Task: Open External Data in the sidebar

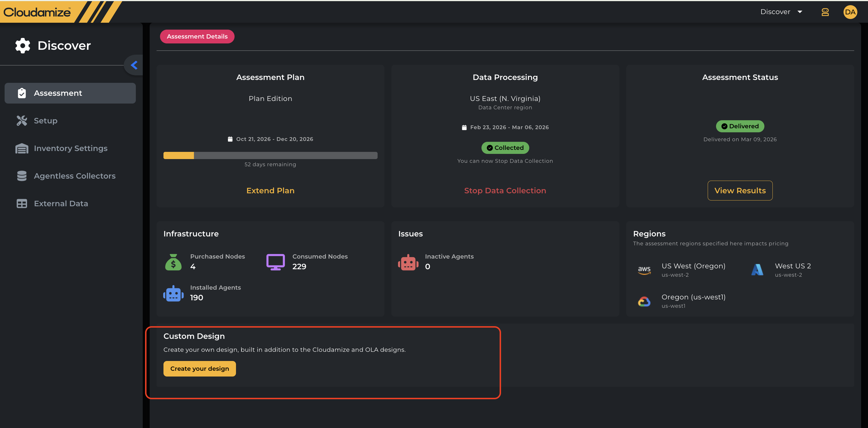Action: coord(70,203)
